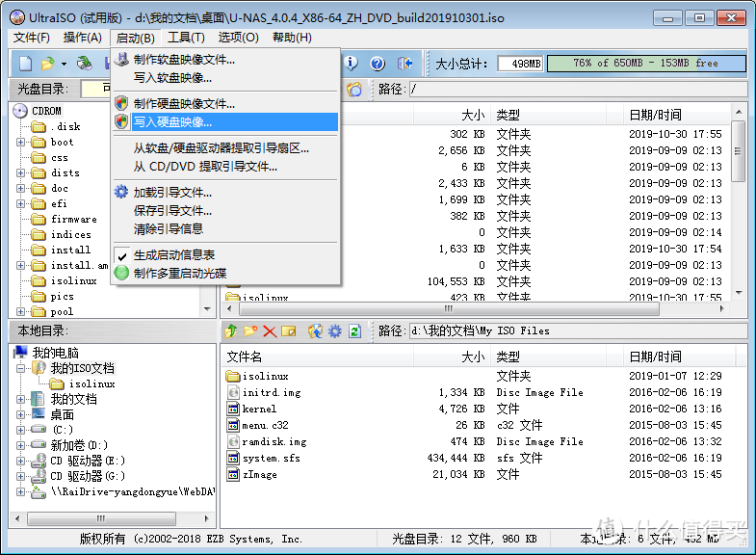Open the 操作(A) menu
Screen dimensions: 756x555
pyautogui.click(x=83, y=38)
